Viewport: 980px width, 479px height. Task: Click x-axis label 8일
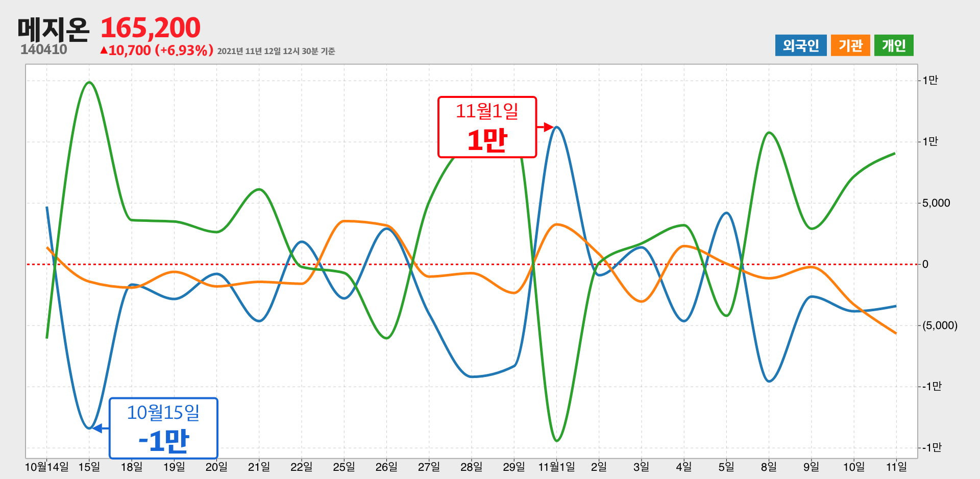(769, 467)
